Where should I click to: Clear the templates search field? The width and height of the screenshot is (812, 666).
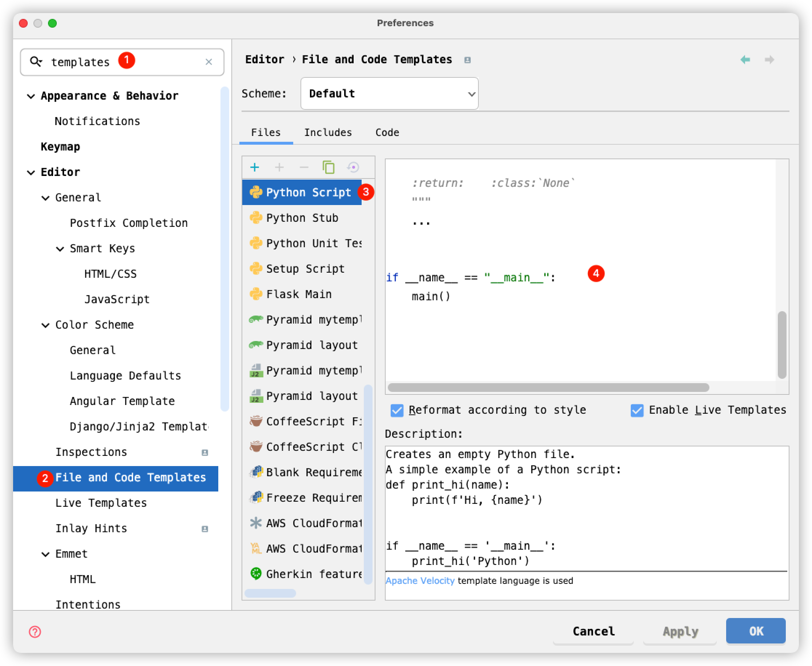point(208,62)
